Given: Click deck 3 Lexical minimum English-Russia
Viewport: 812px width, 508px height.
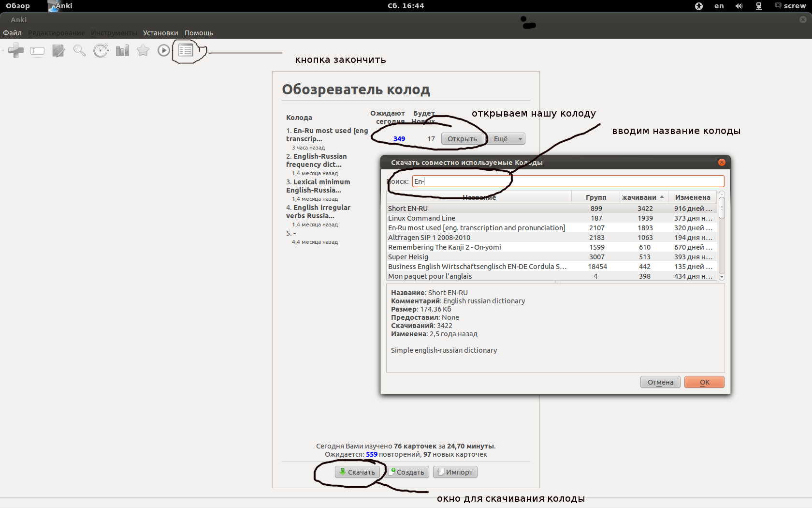Looking at the screenshot, I should click(x=318, y=186).
